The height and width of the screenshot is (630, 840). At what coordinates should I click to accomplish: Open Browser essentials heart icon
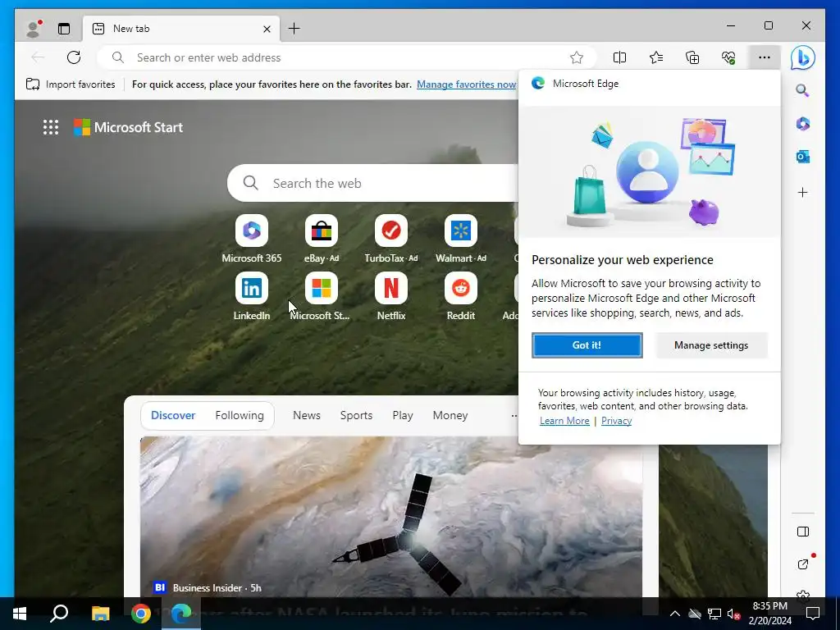[728, 57]
